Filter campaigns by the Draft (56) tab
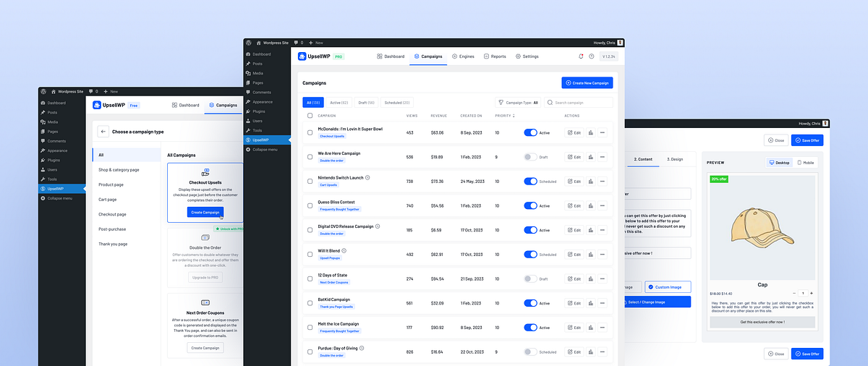Image resolution: width=868 pixels, height=366 pixels. pos(367,103)
